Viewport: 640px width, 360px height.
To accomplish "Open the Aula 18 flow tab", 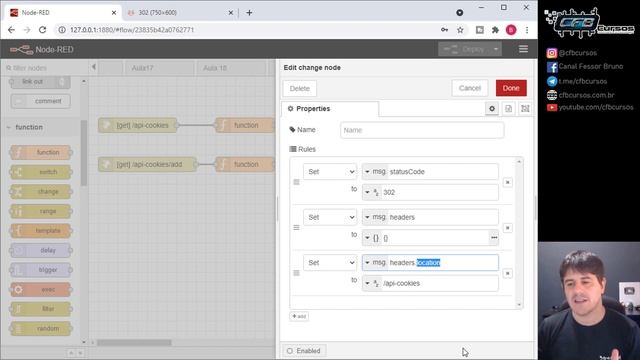I will coord(232,68).
